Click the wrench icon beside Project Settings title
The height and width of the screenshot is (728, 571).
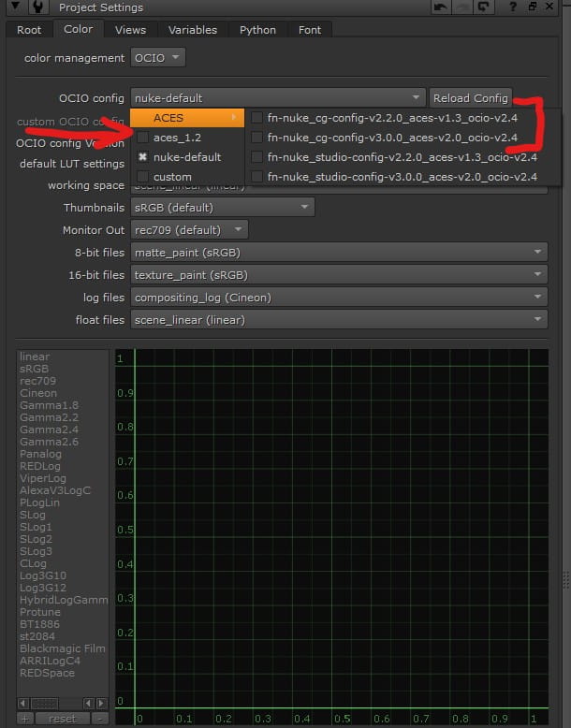[x=38, y=7]
